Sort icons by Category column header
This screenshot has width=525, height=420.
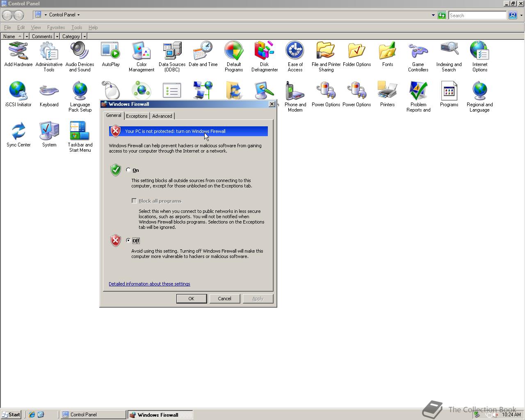[71, 37]
